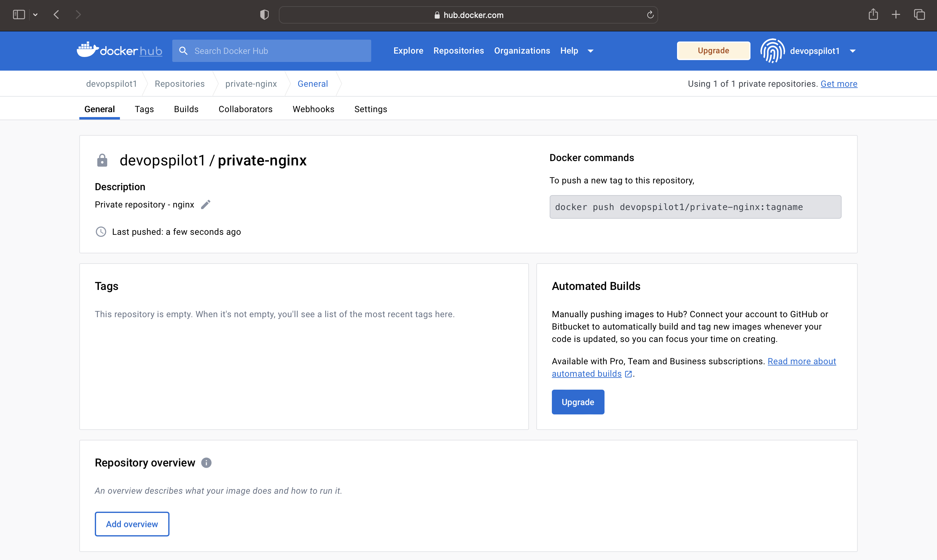The image size is (937, 560).
Task: Open the devopspilot1 account dropdown arrow
Action: tap(852, 51)
